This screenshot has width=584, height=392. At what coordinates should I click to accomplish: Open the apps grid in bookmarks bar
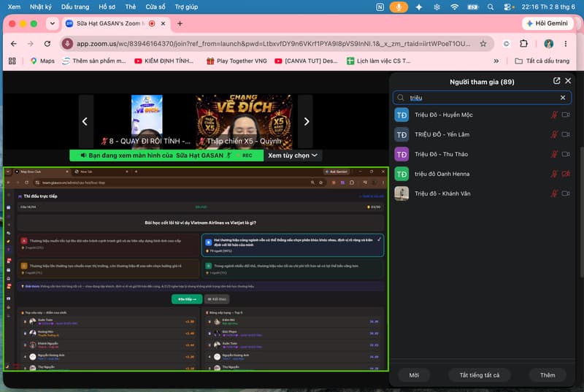click(x=12, y=61)
